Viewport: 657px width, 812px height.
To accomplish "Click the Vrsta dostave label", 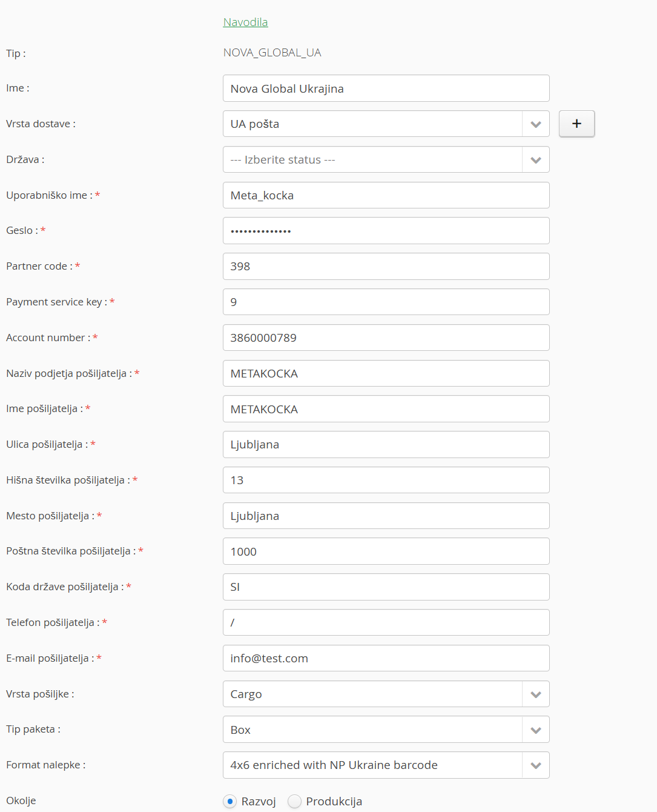I will tap(41, 124).
